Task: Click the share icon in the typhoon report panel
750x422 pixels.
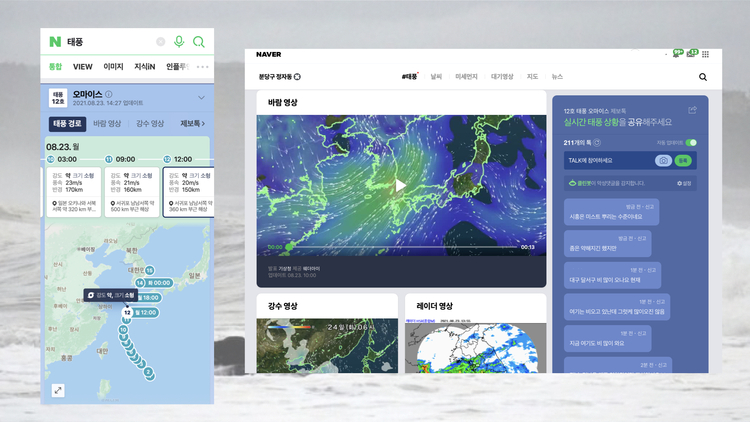Action: 693,110
